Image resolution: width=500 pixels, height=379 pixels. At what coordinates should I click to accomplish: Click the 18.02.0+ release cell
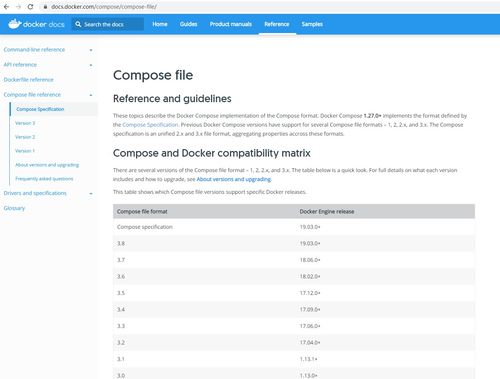(x=310, y=276)
